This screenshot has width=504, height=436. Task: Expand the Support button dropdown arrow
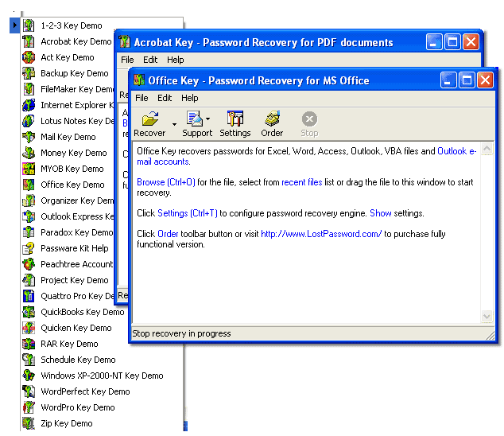[208, 119]
